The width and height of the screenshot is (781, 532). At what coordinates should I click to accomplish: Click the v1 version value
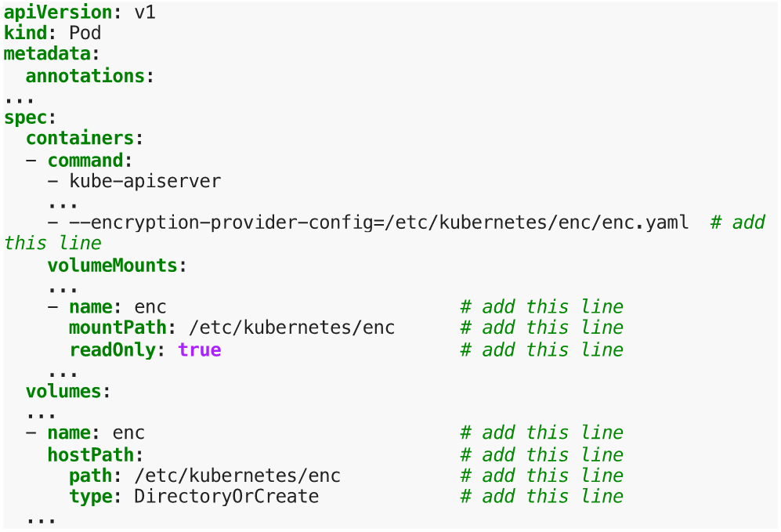point(146,13)
